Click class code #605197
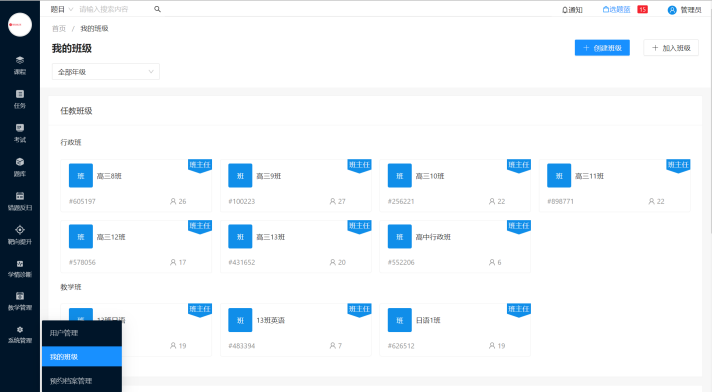 [x=82, y=201]
